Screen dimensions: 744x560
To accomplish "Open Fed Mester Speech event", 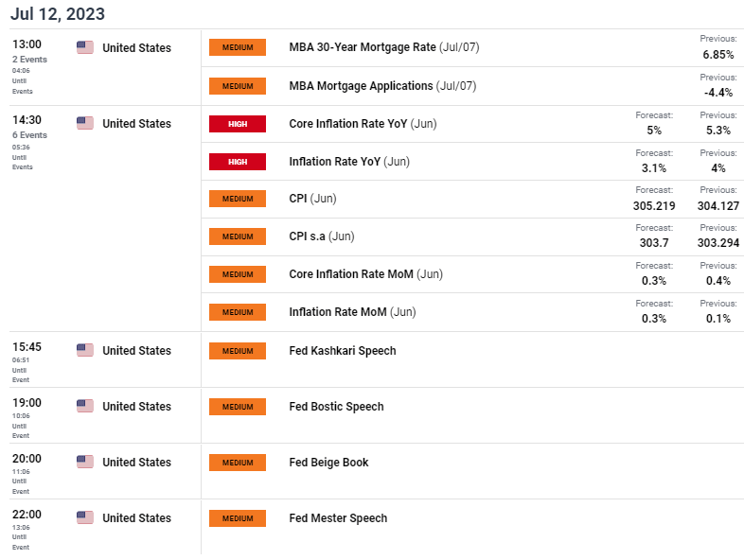I will [x=338, y=518].
